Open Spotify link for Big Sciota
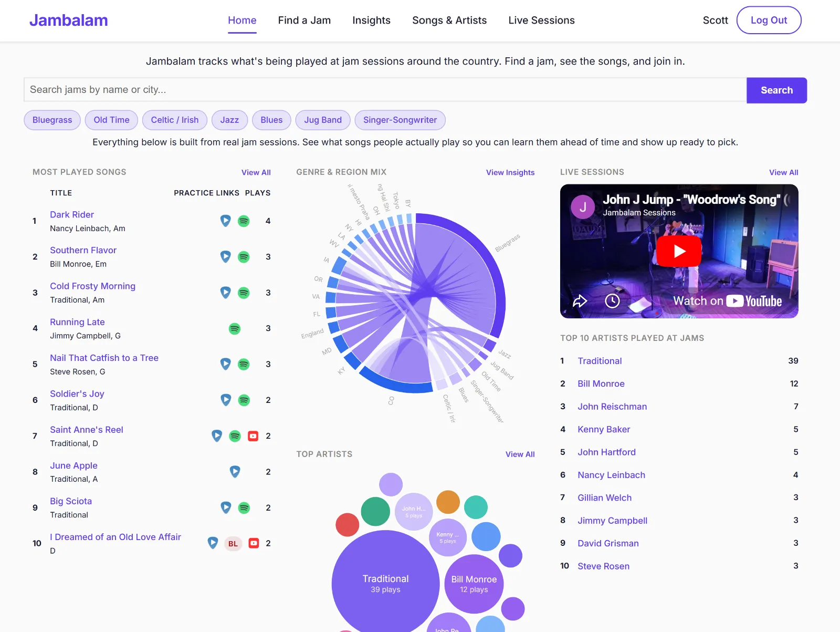The image size is (840, 632). point(244,508)
